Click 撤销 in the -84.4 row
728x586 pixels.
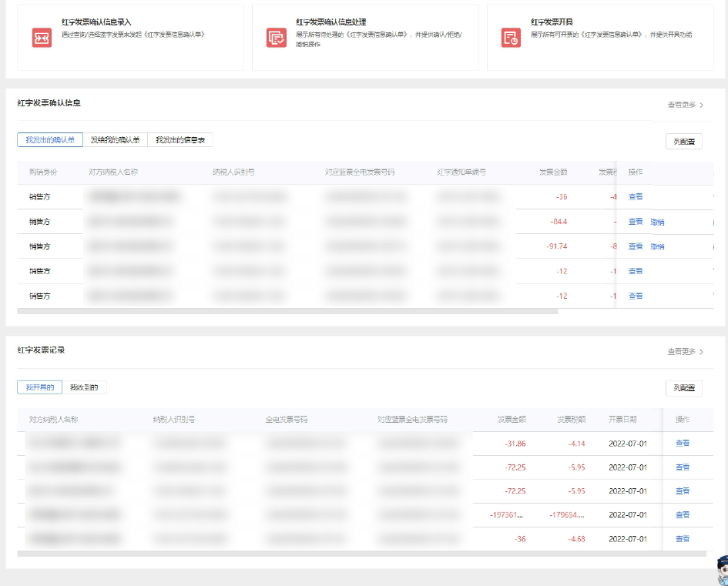[657, 222]
